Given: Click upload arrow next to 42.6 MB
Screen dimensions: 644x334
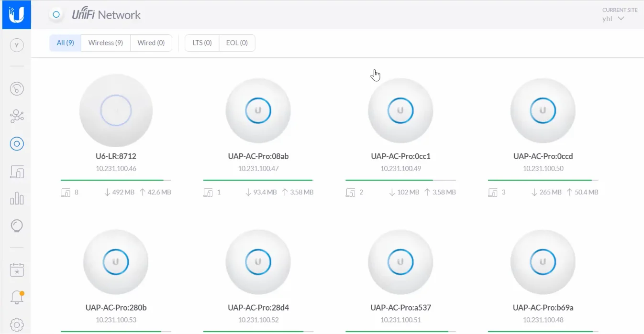Looking at the screenshot, I should (142, 193).
